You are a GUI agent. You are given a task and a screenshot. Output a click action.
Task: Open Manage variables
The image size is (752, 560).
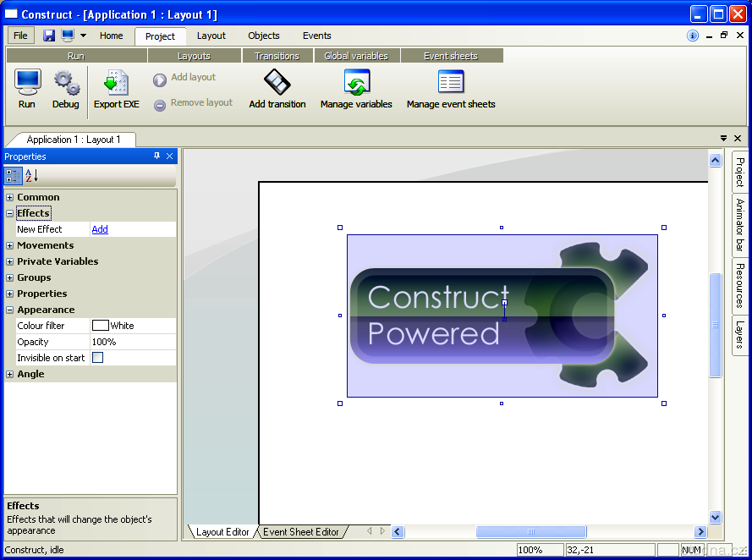(356, 82)
